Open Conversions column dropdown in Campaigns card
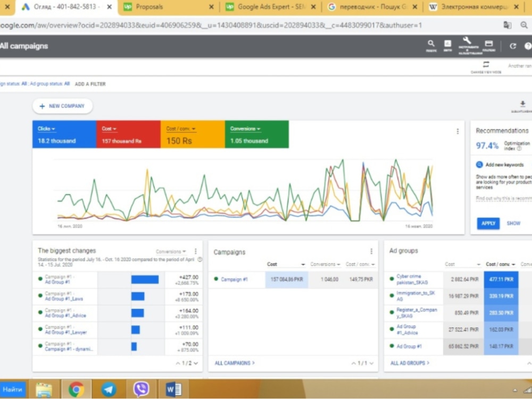Viewport: 532px width, 399px height. 325,264
